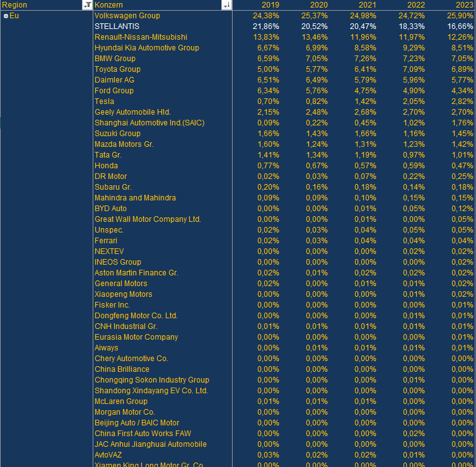
Task: Select Morgan Motor Co. cell
Action: (x=125, y=412)
